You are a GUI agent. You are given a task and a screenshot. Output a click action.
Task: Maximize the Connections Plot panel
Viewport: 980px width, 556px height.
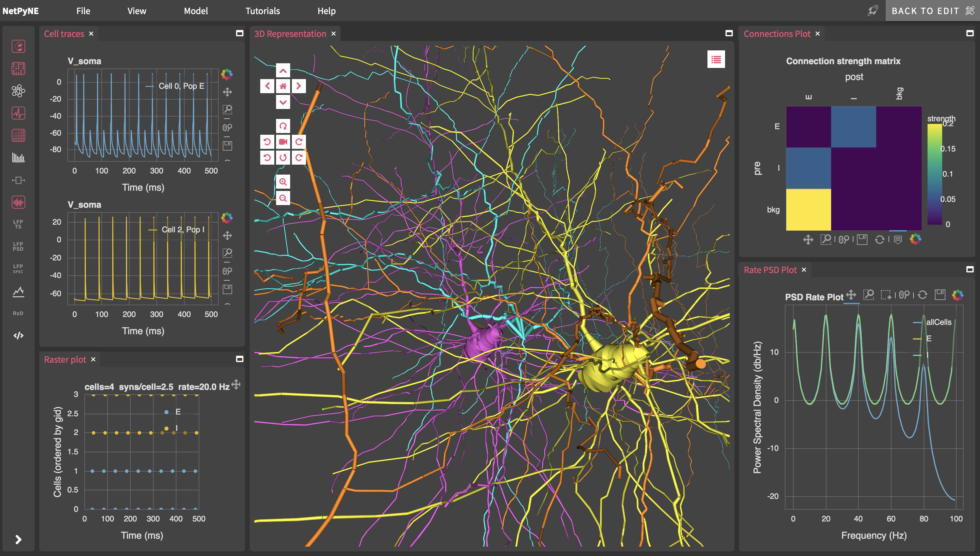tap(969, 34)
